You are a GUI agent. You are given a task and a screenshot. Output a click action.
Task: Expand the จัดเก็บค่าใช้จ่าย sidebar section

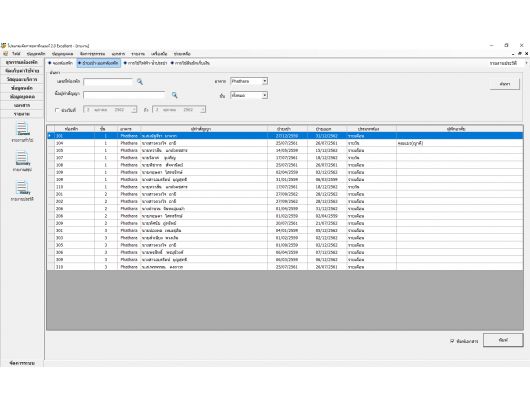[x=22, y=71]
